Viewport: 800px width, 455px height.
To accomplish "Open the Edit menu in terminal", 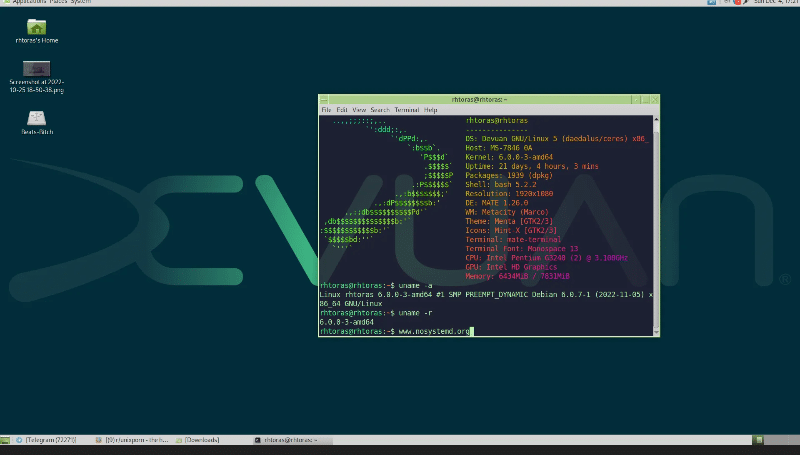I will coord(342,110).
